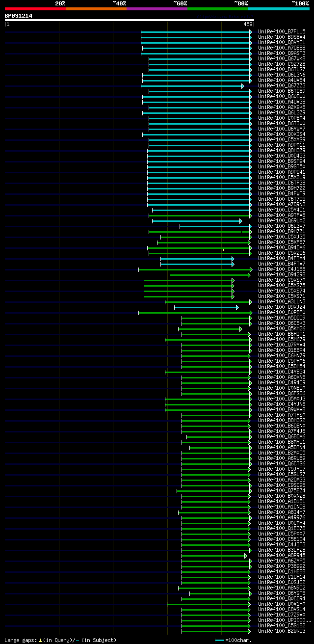Select the UniRef100_B4FTV7 label
The image size is (314, 644).
(282, 264)
